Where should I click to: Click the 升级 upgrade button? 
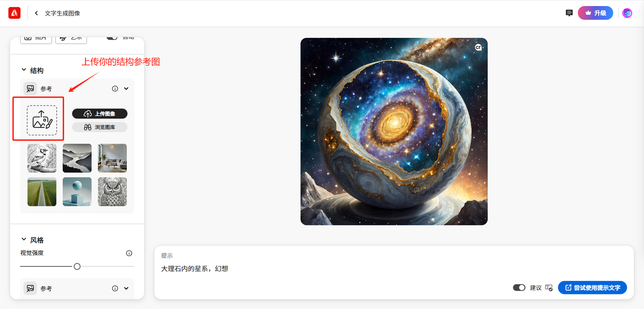click(x=595, y=13)
